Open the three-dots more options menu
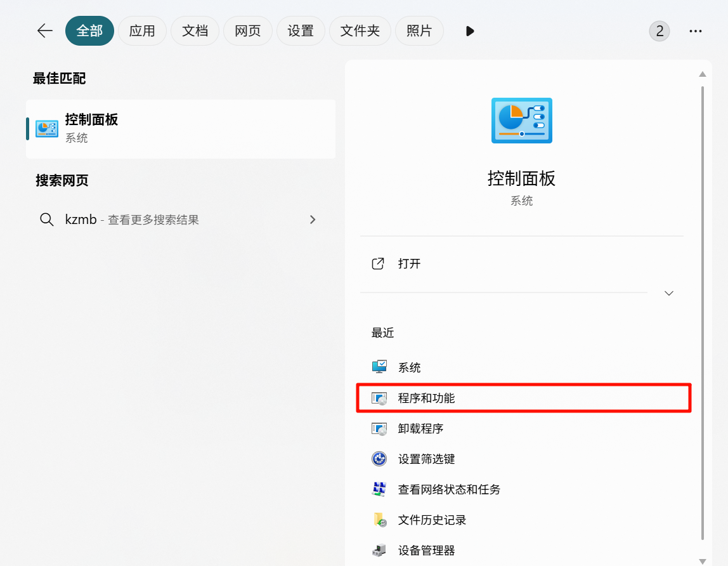The image size is (728, 566). [x=696, y=30]
